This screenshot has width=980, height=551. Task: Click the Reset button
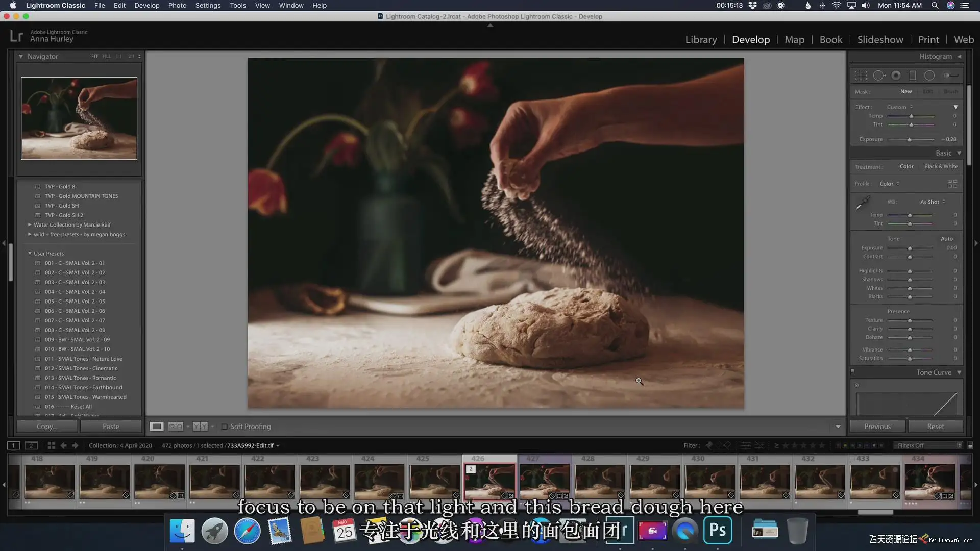(935, 427)
